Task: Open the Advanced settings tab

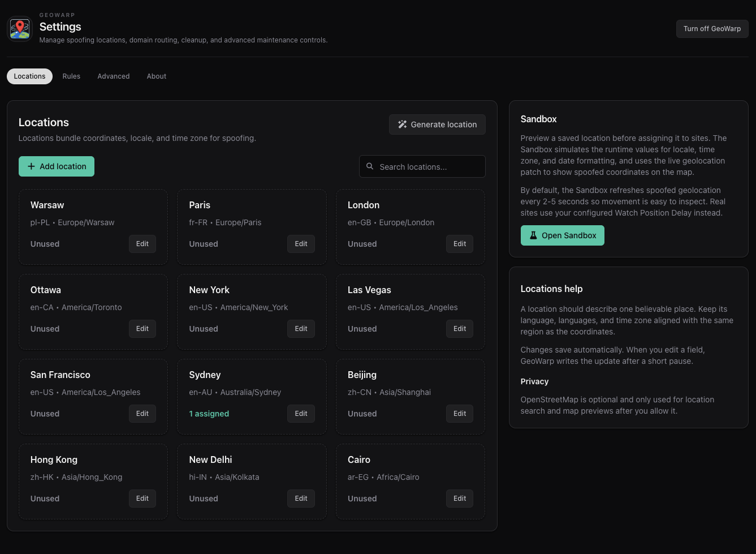Action: [113, 76]
